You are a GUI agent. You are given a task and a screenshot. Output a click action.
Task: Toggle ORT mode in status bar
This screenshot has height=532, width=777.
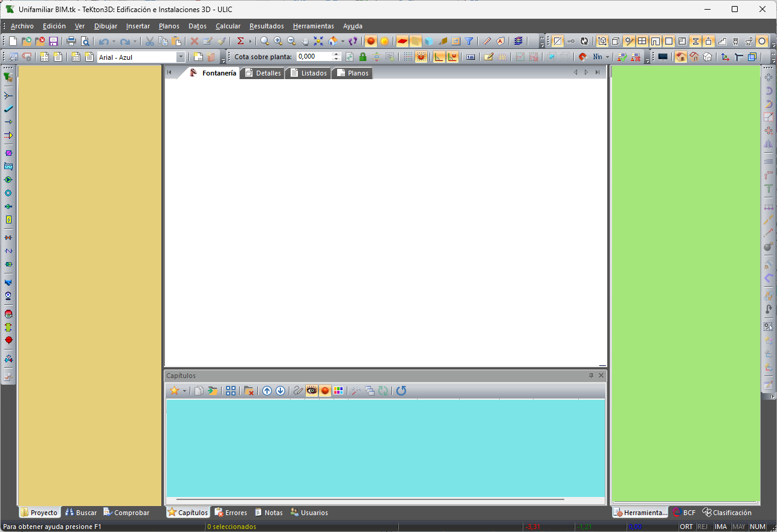click(x=686, y=527)
